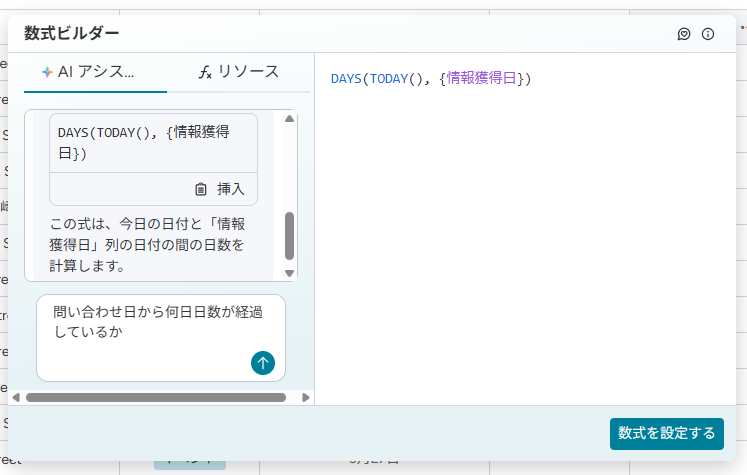
Task: Click the chat scroll down arrow
Action: [290, 273]
